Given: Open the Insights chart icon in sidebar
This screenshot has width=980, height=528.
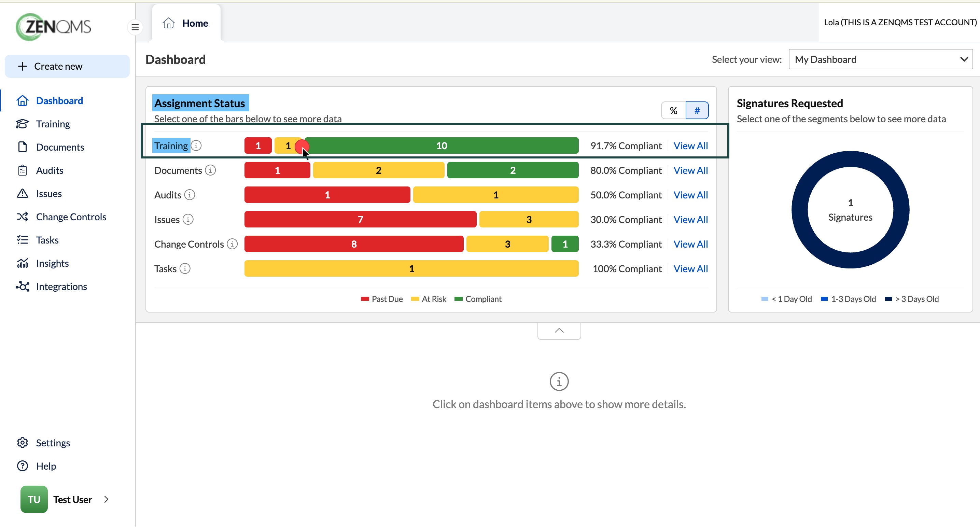Looking at the screenshot, I should (23, 263).
